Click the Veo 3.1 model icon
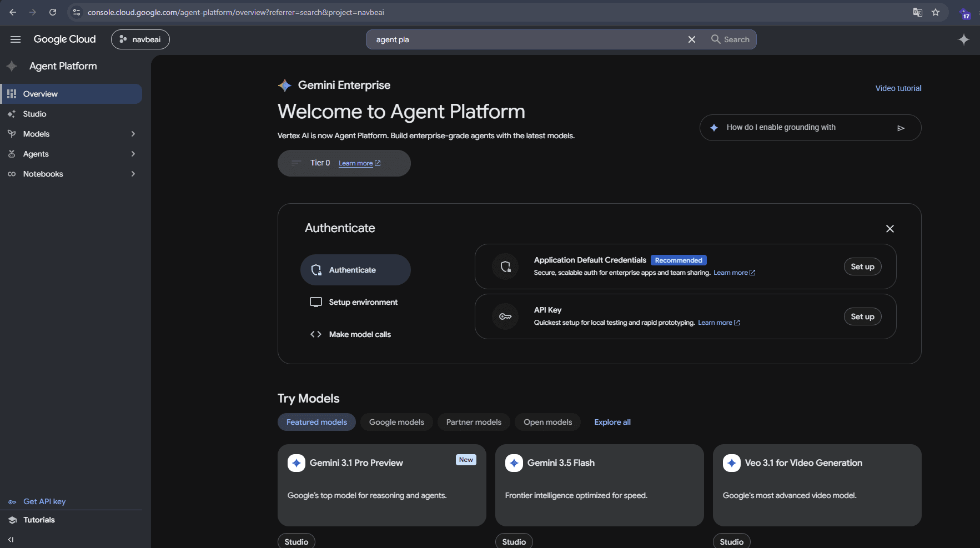The image size is (980, 548). point(732,463)
